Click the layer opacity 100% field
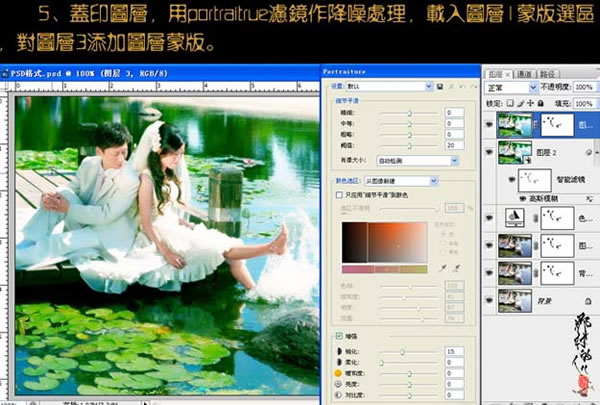Screen dimensions: 600x405 click(584, 87)
